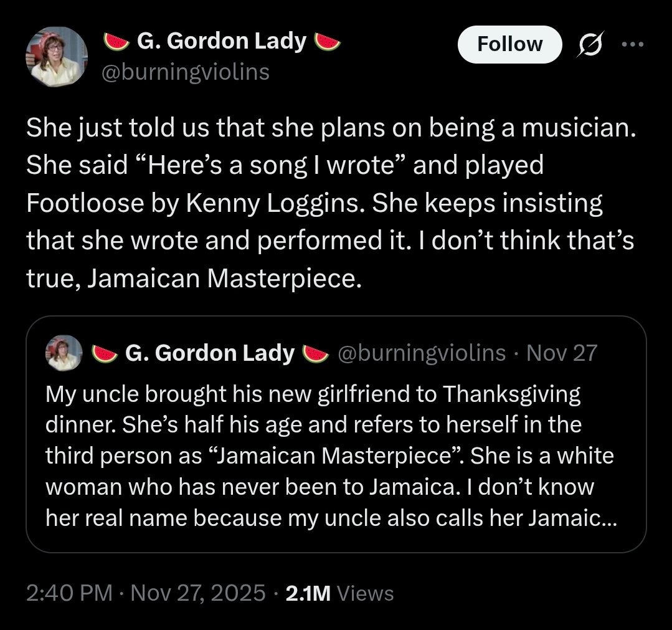Viewport: 672px width, 630px height.
Task: Select the quoted tweet's G. Gordon Lady name
Action: (x=209, y=353)
